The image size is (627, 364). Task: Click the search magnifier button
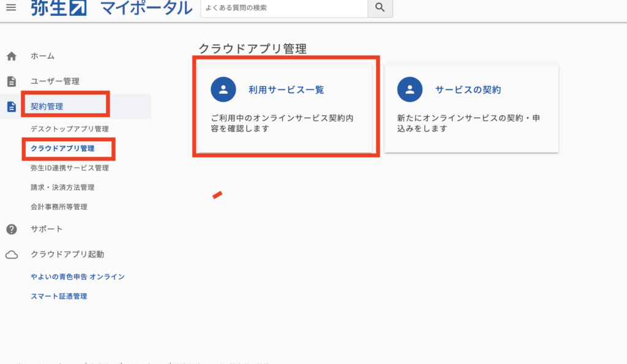click(x=380, y=7)
